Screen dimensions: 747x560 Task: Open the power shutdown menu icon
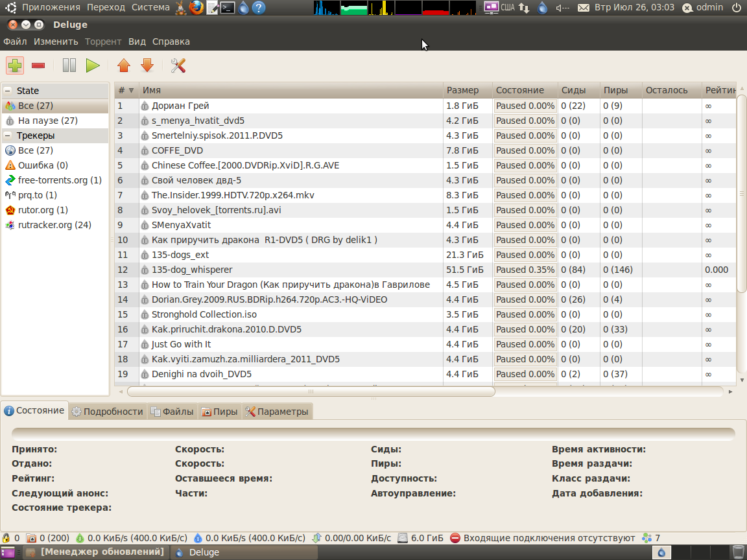click(737, 7)
